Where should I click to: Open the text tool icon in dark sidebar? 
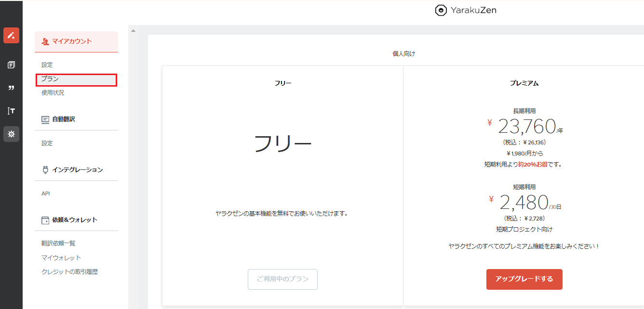click(11, 111)
